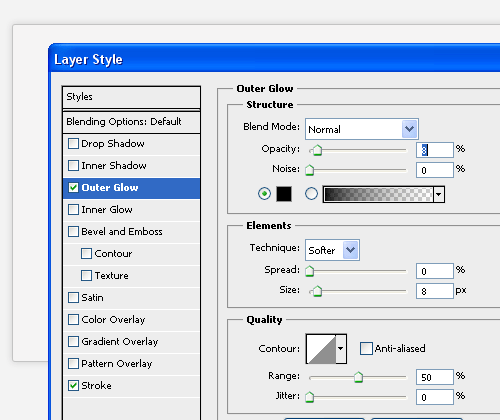Open the glow gradient preview editor
The width and height of the screenshot is (500, 420).
click(x=378, y=194)
